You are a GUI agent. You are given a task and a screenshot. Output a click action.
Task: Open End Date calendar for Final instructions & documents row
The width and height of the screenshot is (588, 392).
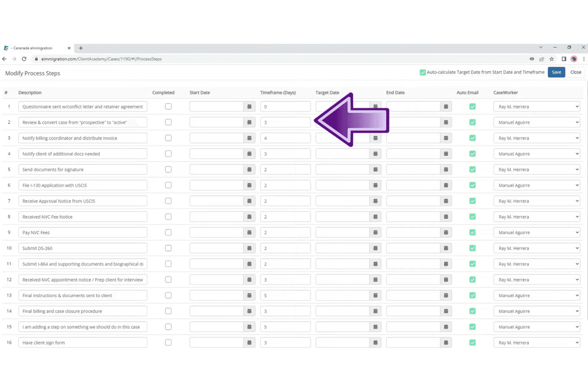coord(446,295)
